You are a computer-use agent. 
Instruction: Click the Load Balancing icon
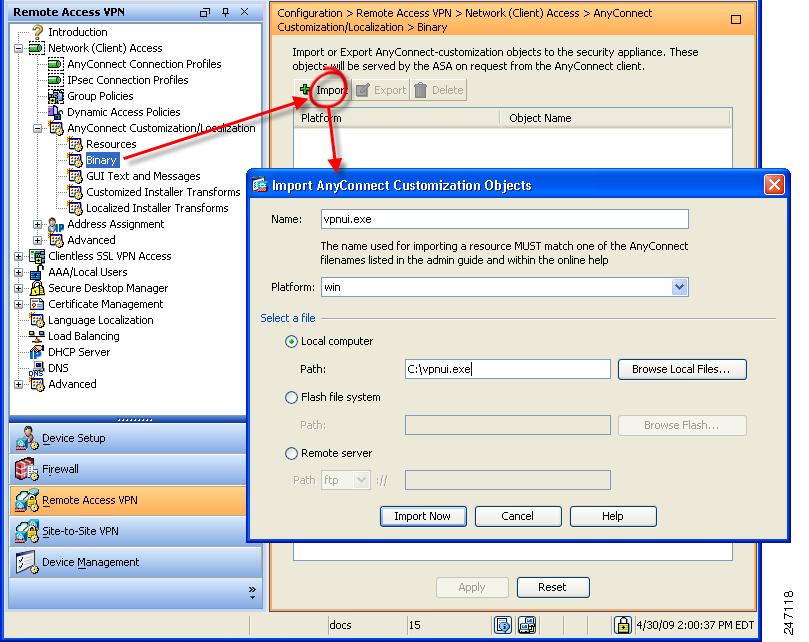click(x=37, y=336)
